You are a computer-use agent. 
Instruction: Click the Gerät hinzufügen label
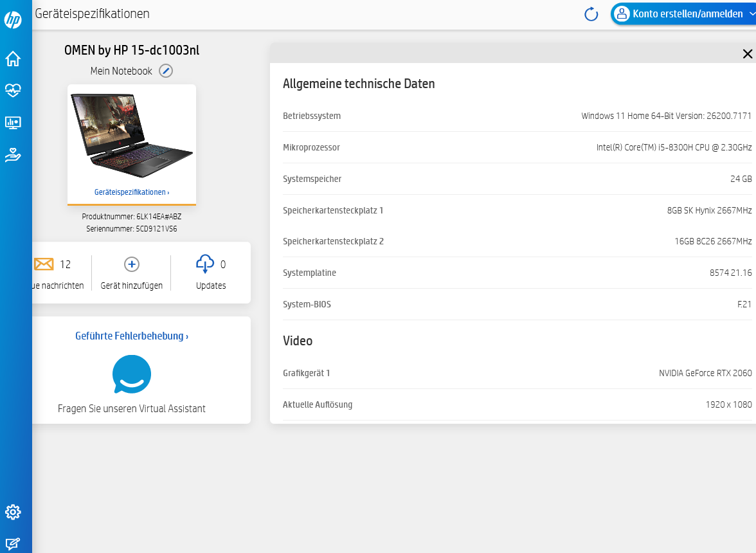coord(132,286)
